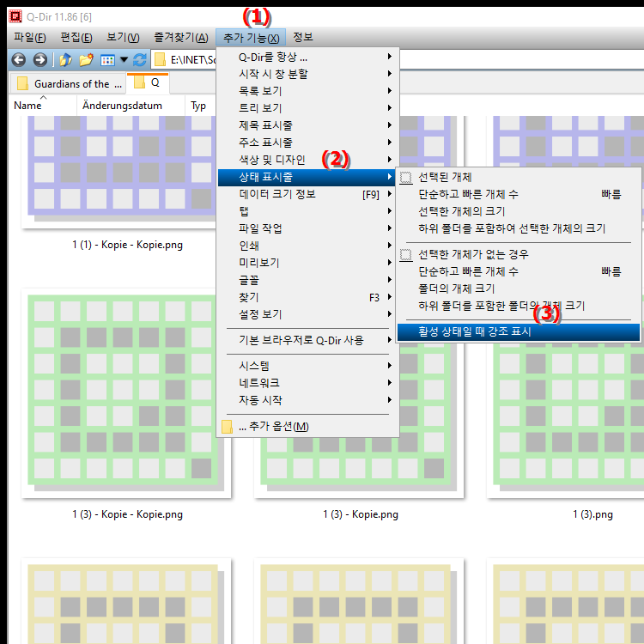Open 기본 브라우저로 Q-Dir 사용 submenu

pyautogui.click(x=307, y=341)
